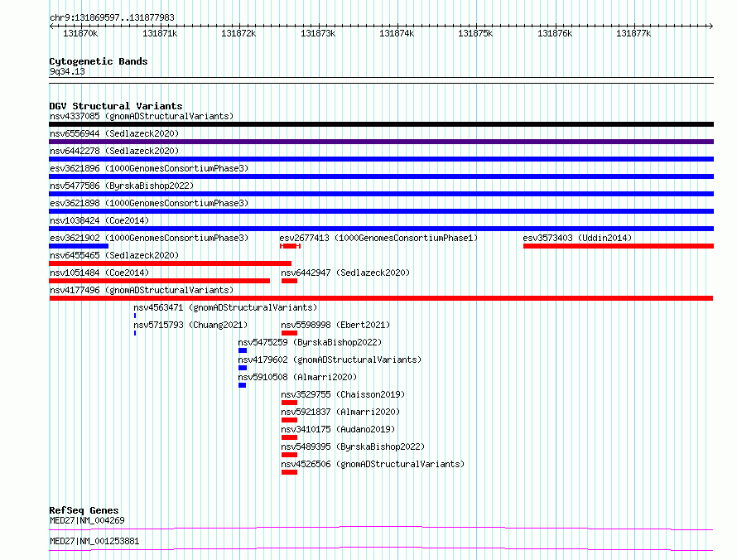The height and width of the screenshot is (560, 737).
Task: Open nsv4179602 (gnomADStructuralVariants) label
Action: (x=330, y=360)
